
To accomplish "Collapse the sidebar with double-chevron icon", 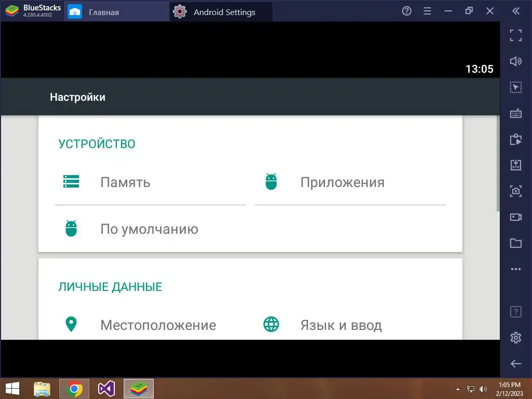I will 516,11.
